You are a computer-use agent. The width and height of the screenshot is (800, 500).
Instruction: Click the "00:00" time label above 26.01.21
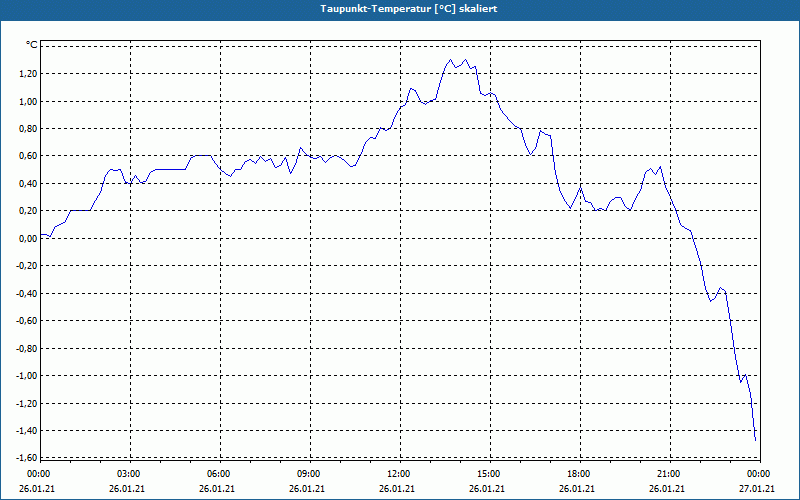[37, 474]
